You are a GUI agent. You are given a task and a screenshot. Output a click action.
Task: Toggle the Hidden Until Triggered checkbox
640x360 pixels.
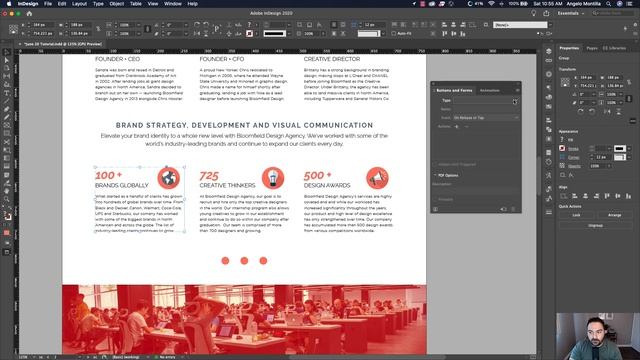click(x=436, y=164)
